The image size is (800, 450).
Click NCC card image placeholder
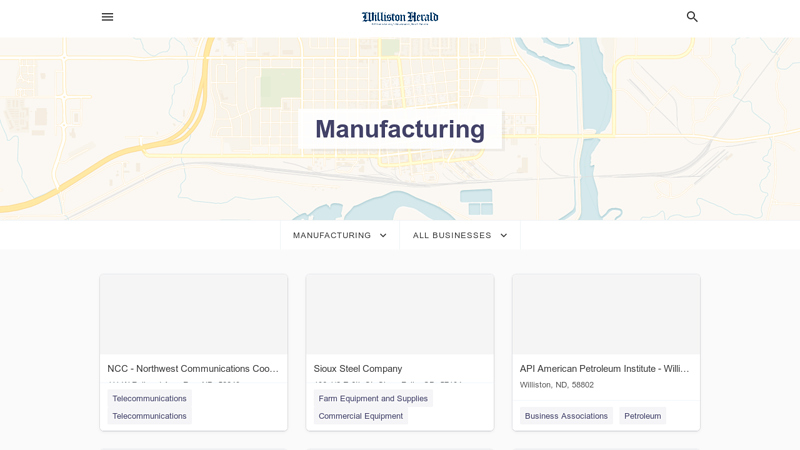tap(194, 314)
